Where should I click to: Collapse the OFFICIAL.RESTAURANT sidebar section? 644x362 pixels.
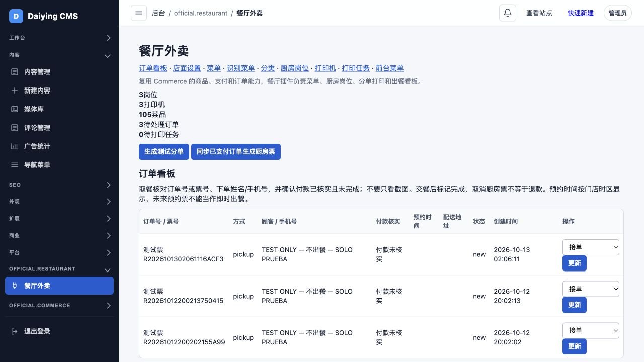click(59, 269)
